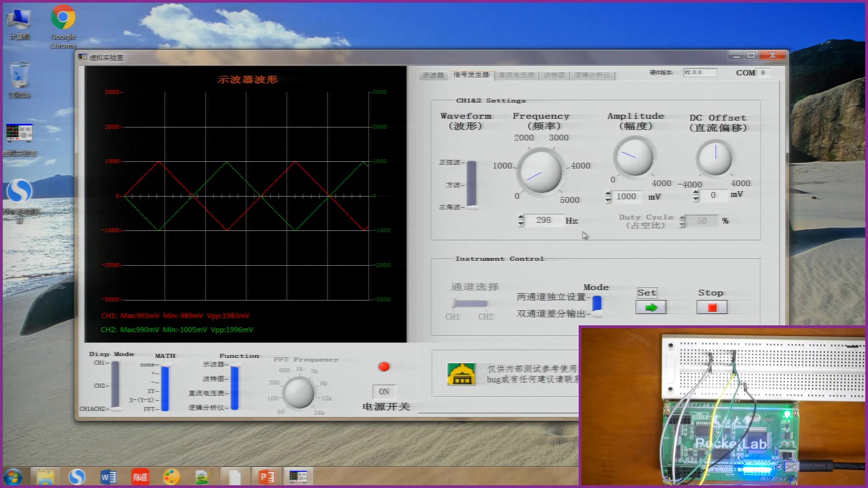Click DC offset stepper arrows
The width and height of the screenshot is (868, 488).
696,195
